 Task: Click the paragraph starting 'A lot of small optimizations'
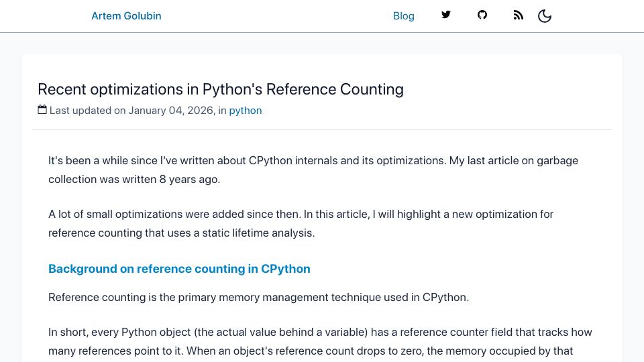pyautogui.click(x=301, y=224)
